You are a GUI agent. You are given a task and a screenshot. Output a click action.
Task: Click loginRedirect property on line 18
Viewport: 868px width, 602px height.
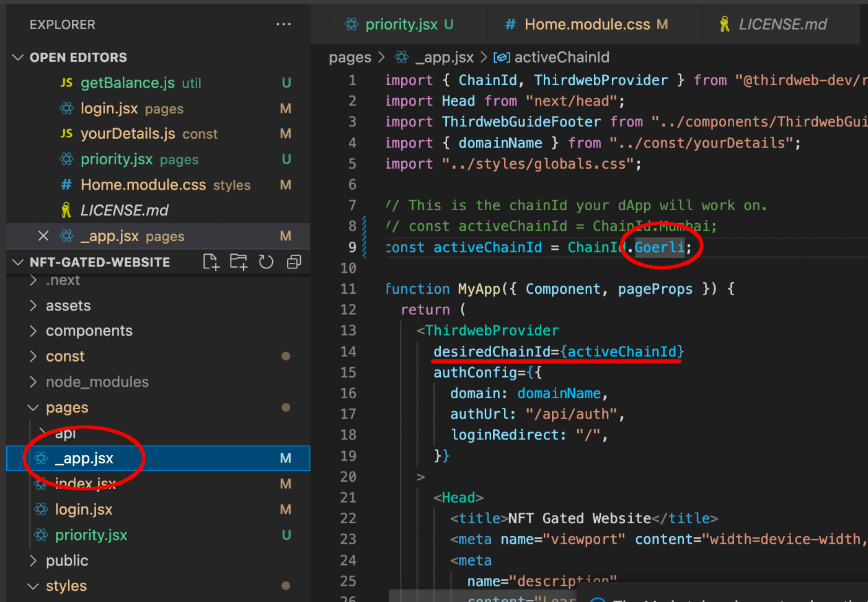(504, 435)
